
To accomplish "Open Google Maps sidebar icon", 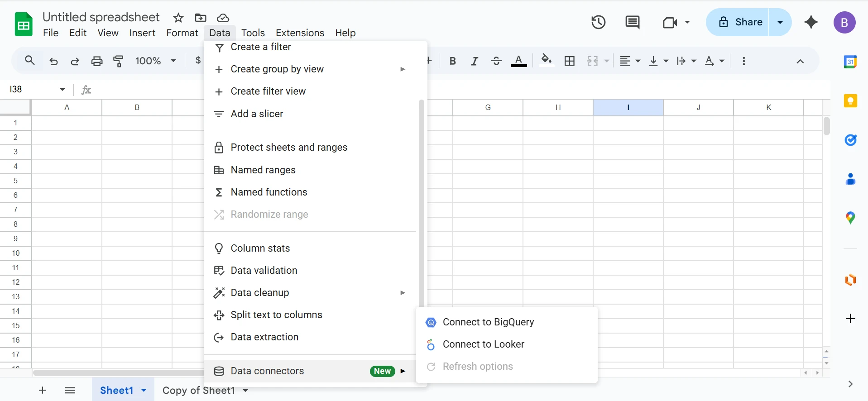I will pos(850,218).
